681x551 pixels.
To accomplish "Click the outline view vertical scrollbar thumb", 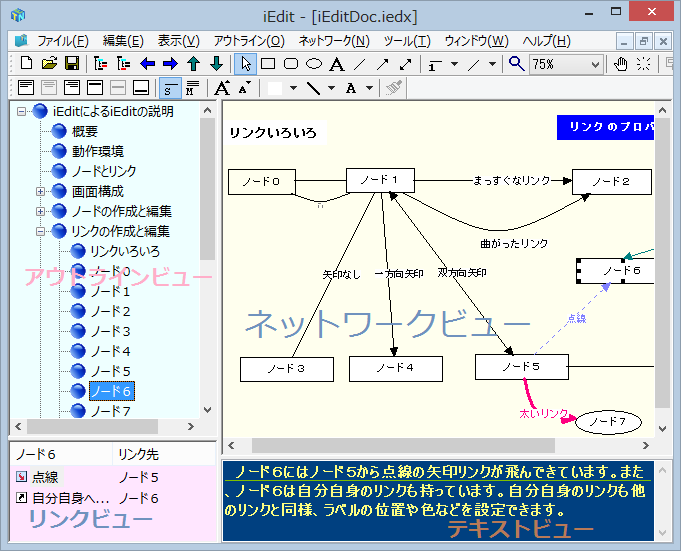I will point(208,189).
